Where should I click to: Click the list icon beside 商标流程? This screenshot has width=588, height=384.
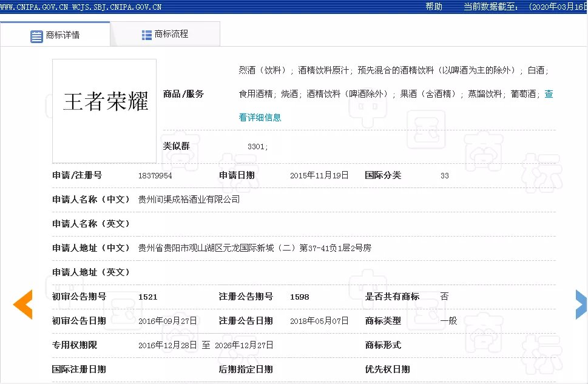[x=146, y=35]
